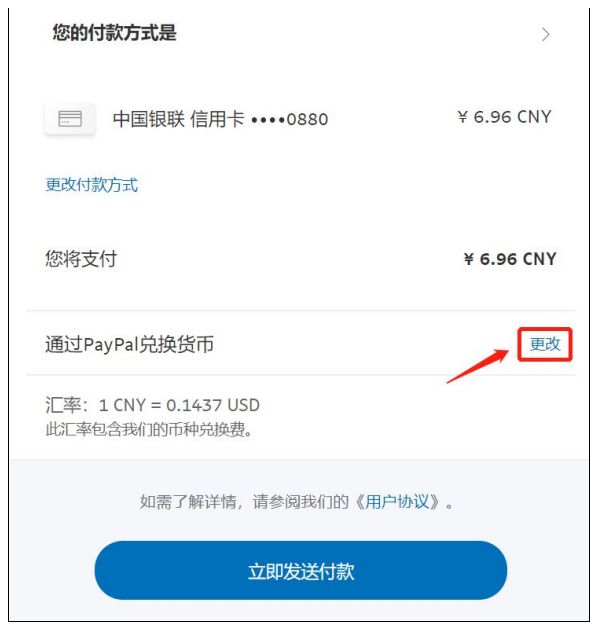Click the exchange rate 1 CNY = 0.1437 USD
594x629 pixels.
click(x=179, y=405)
